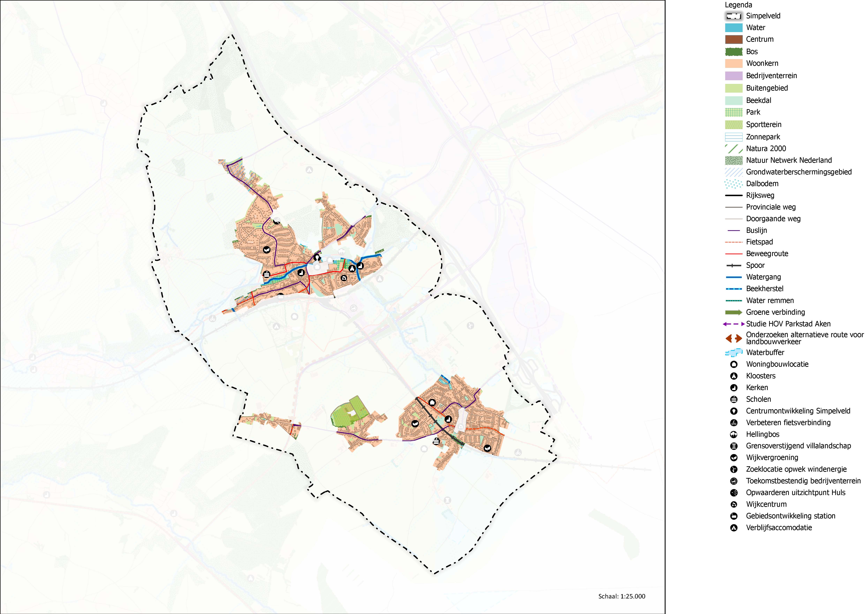Click the dashed Simpelveld boundary symbol in legend
868x614 pixels.
pos(734,16)
